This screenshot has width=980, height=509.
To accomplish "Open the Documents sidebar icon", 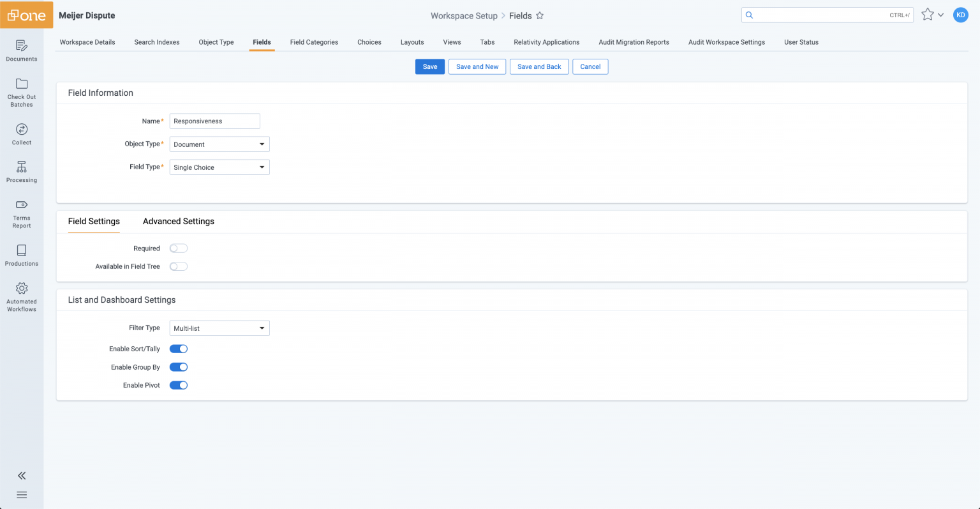I will tap(21, 50).
